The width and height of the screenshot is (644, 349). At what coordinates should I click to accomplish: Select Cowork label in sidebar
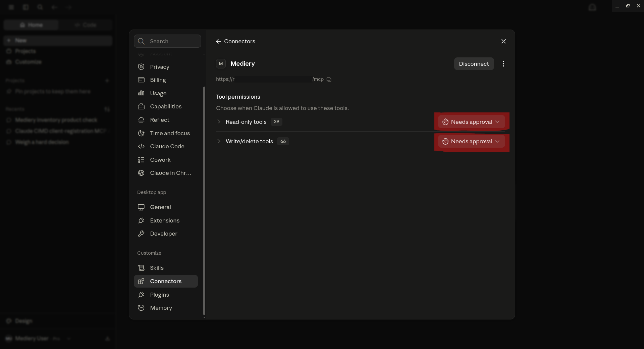(160, 160)
